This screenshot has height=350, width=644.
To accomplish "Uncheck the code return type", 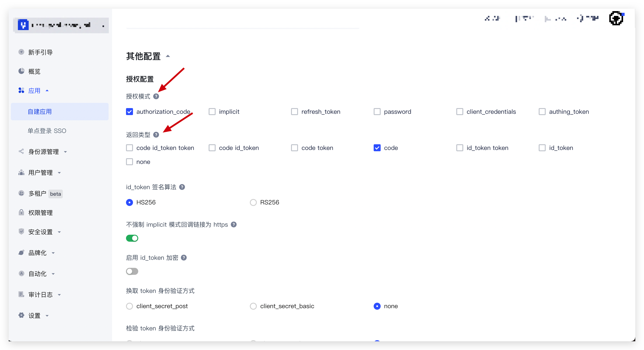I will click(x=377, y=148).
